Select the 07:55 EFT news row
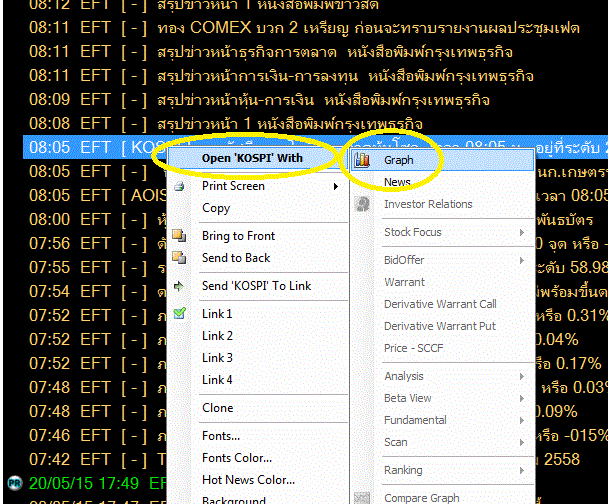This screenshot has height=504, width=608. [x=97, y=268]
